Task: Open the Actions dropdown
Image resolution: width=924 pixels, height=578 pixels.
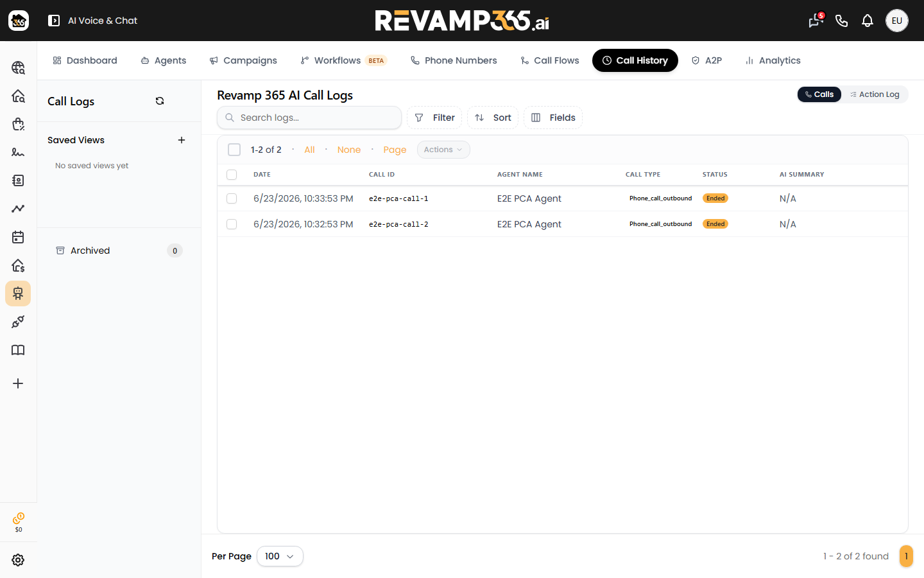Action: tap(443, 150)
